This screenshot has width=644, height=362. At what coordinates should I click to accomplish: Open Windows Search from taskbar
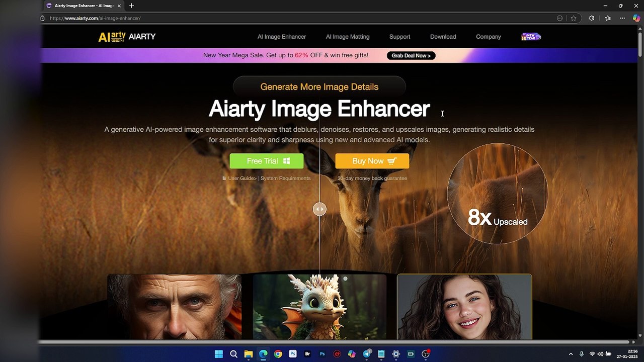point(233,354)
